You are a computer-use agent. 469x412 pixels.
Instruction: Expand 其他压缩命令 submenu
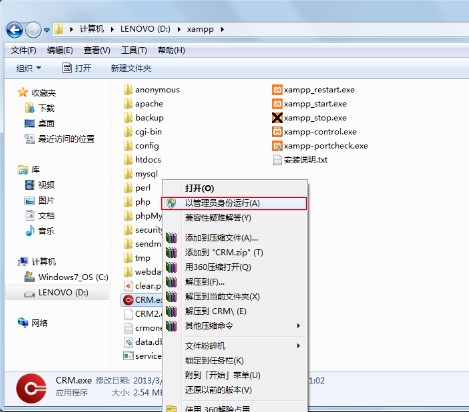[x=235, y=326]
